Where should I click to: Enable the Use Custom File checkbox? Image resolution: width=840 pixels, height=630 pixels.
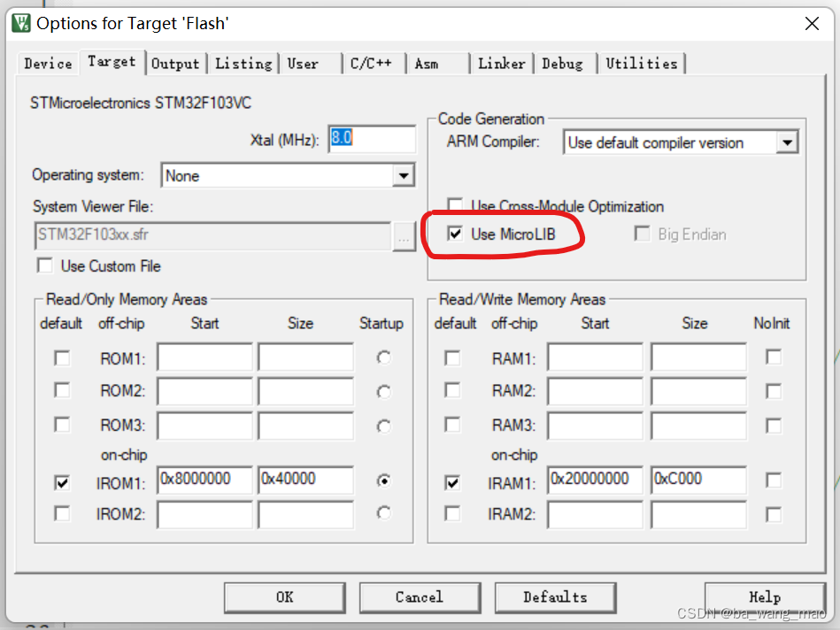coord(45,265)
